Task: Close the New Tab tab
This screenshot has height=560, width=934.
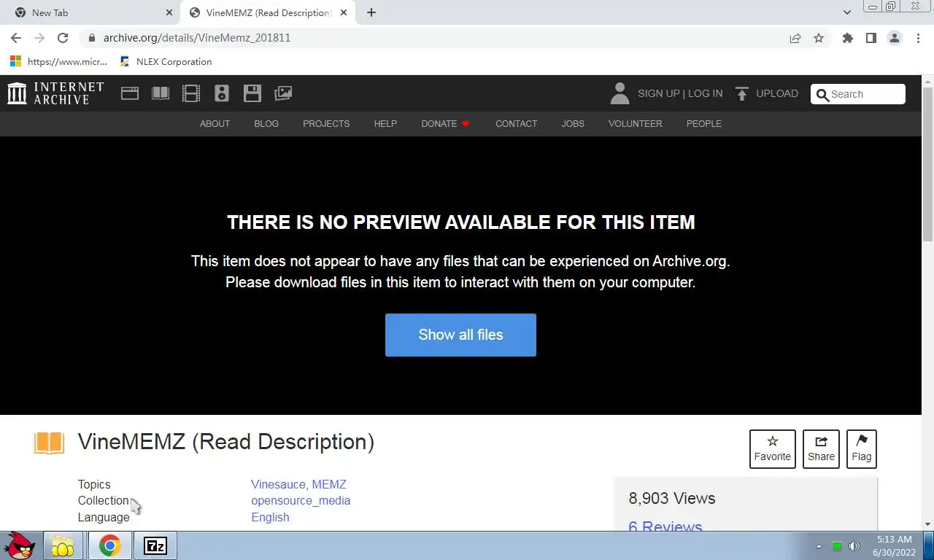Action: (169, 12)
